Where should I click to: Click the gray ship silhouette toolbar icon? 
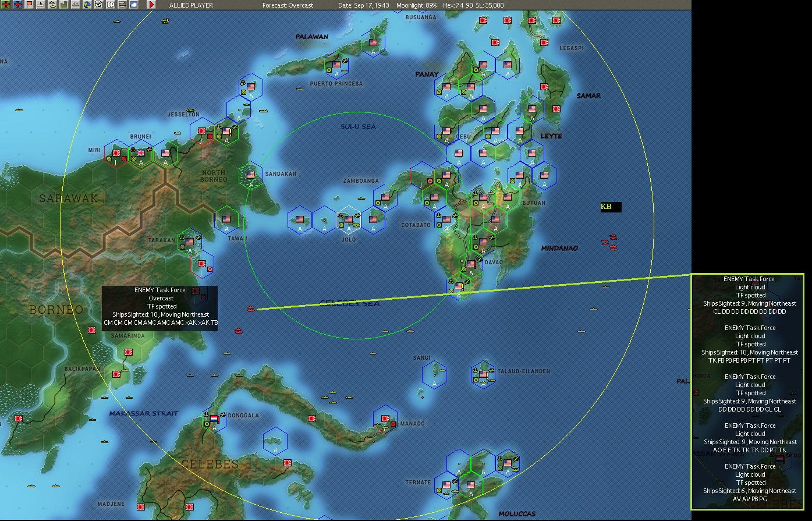click(x=75, y=5)
